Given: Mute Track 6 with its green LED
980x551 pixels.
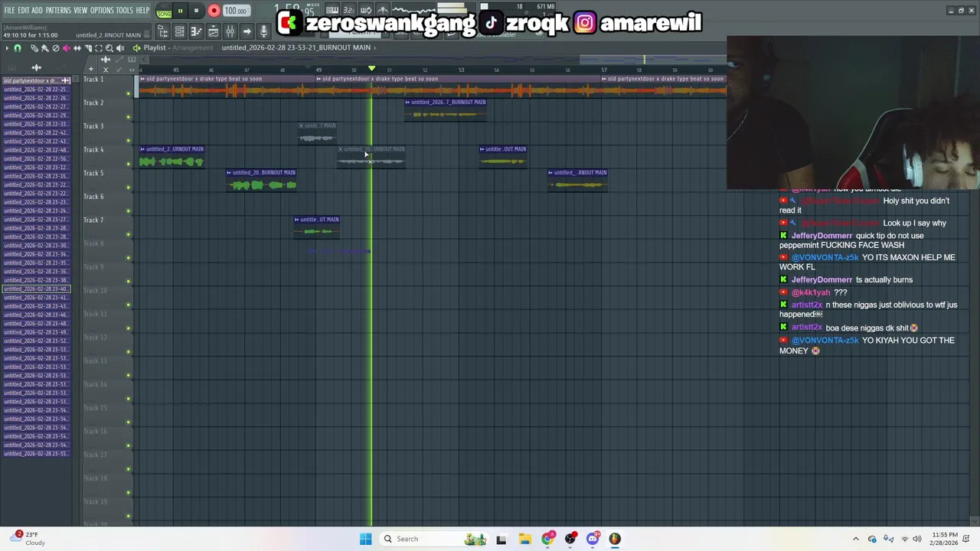Looking at the screenshot, I should point(129,211).
